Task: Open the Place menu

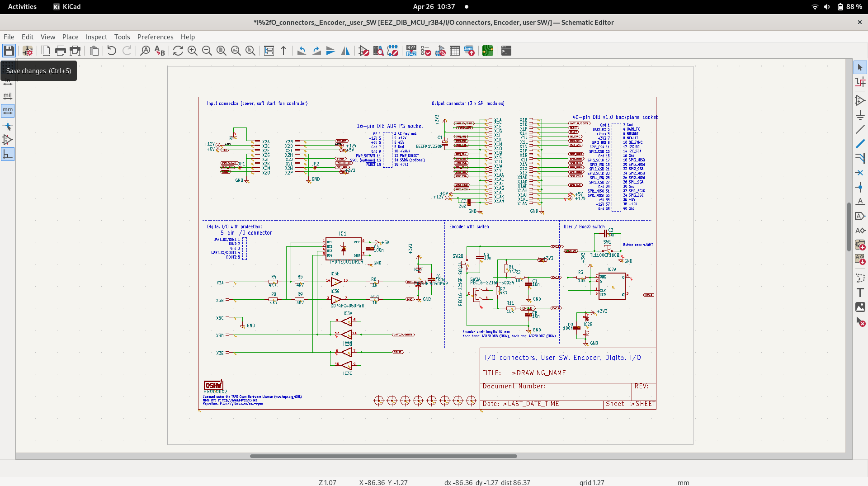Action: [70, 37]
